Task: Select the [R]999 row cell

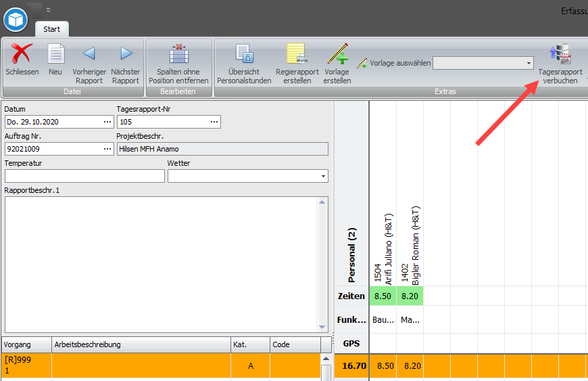Action: pos(26,365)
